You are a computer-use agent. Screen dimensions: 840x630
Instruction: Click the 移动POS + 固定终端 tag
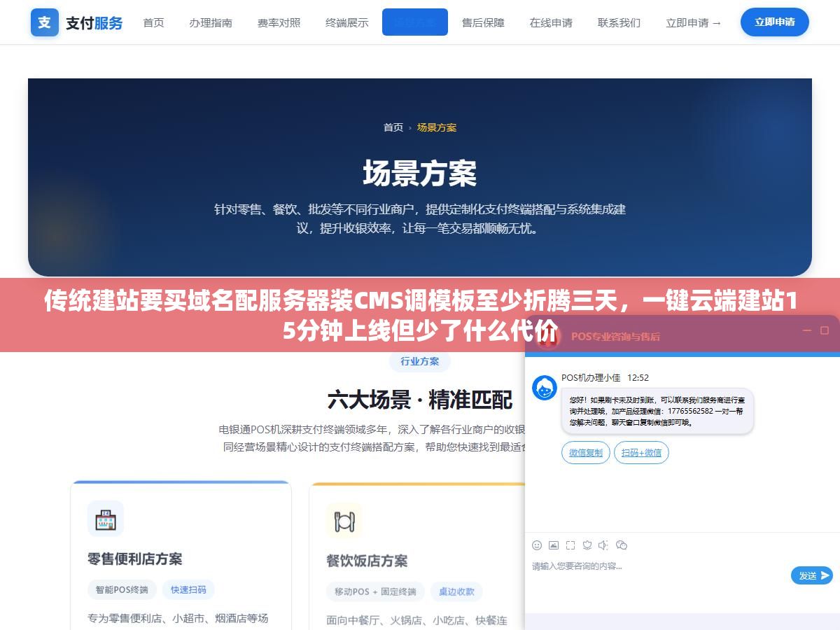point(375,591)
